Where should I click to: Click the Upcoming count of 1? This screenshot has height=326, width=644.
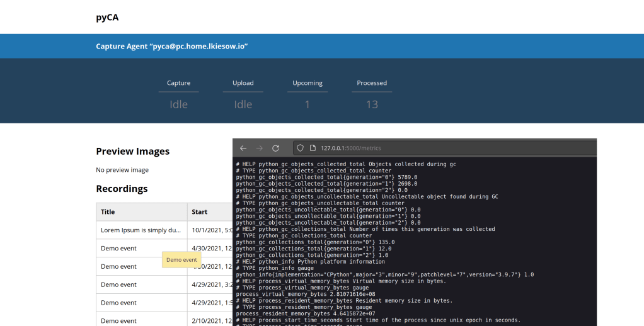(x=307, y=104)
